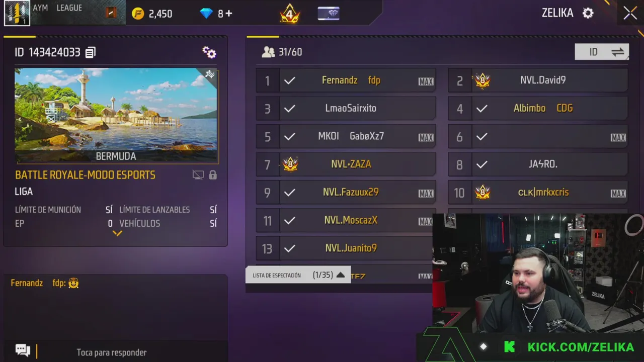The height and width of the screenshot is (362, 644).
Task: Expand the Lista de Espectación panel
Action: click(298, 275)
